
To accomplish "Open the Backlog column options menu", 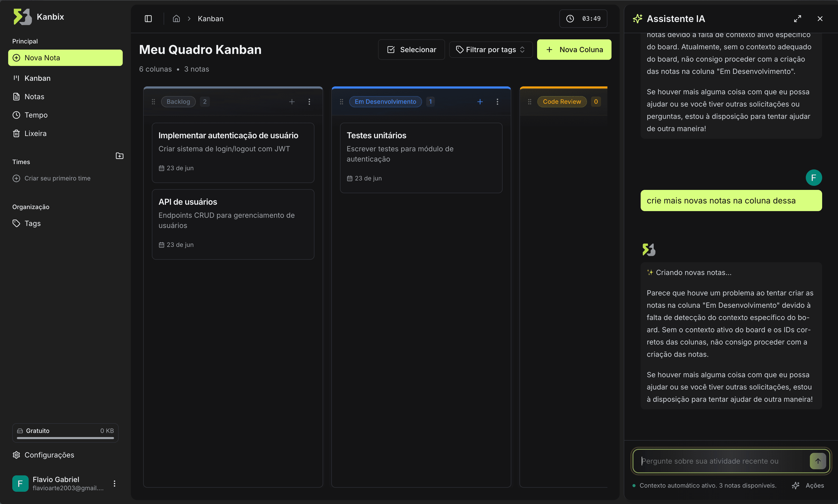I will pos(309,101).
